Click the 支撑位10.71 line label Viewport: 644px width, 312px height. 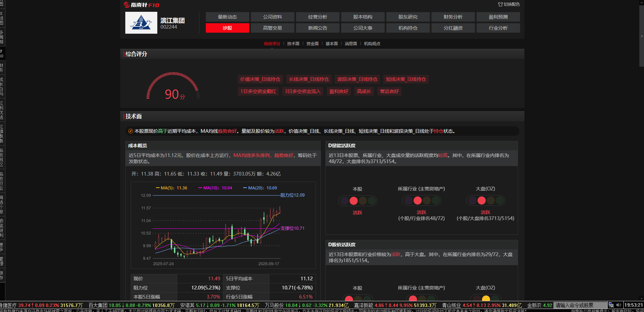[292, 228]
